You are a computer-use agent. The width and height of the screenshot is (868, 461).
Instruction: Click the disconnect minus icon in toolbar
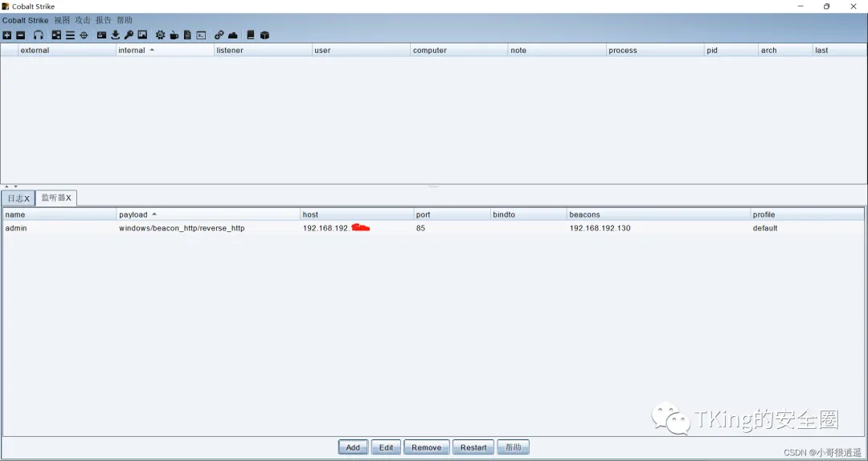[x=20, y=35]
